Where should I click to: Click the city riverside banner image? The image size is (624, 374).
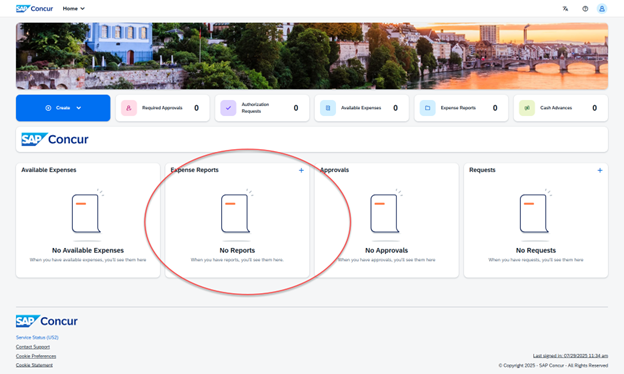312,56
